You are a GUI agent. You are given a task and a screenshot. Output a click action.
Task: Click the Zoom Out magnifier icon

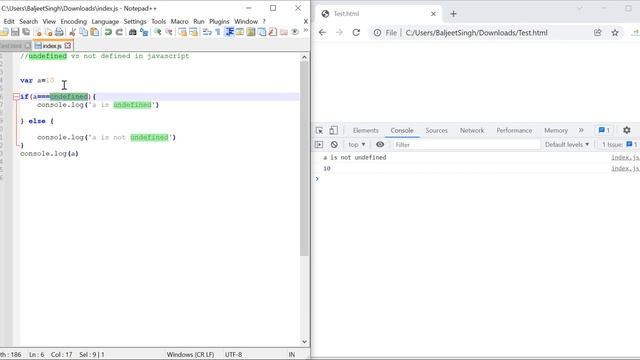pyautogui.click(x=169, y=32)
